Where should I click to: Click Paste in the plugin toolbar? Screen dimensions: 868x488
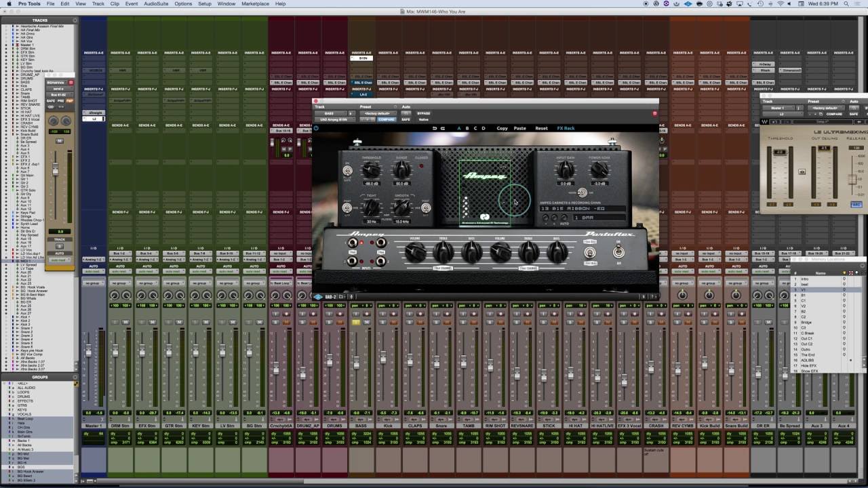click(x=520, y=128)
